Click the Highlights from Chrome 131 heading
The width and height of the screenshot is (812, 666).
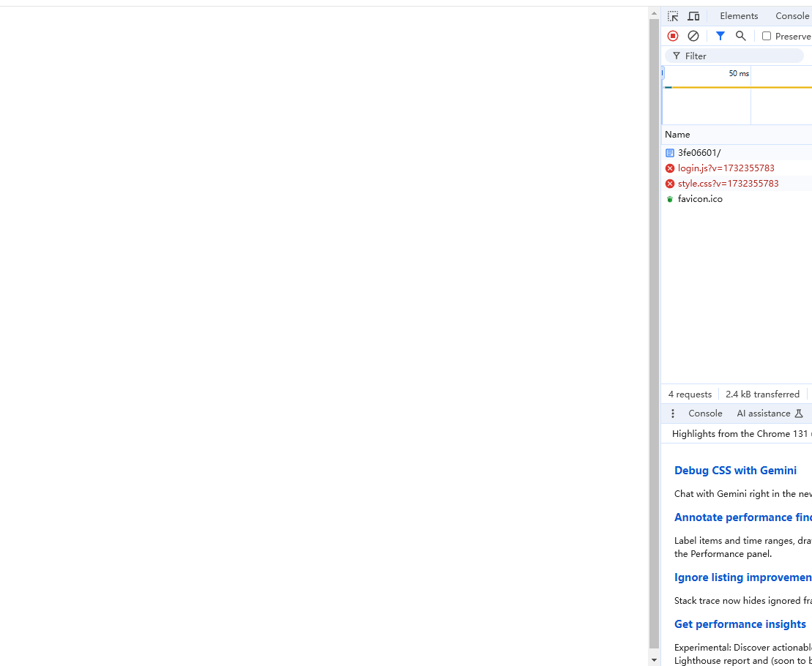742,434
